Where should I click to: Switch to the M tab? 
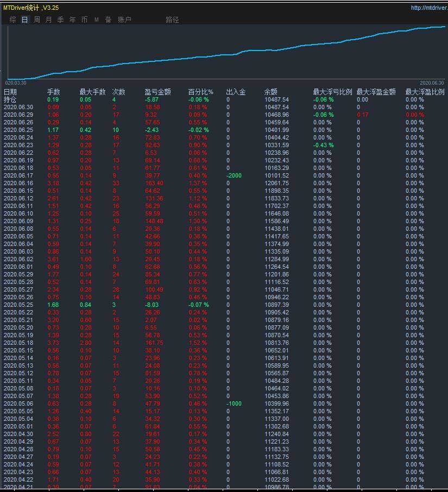pos(96,20)
